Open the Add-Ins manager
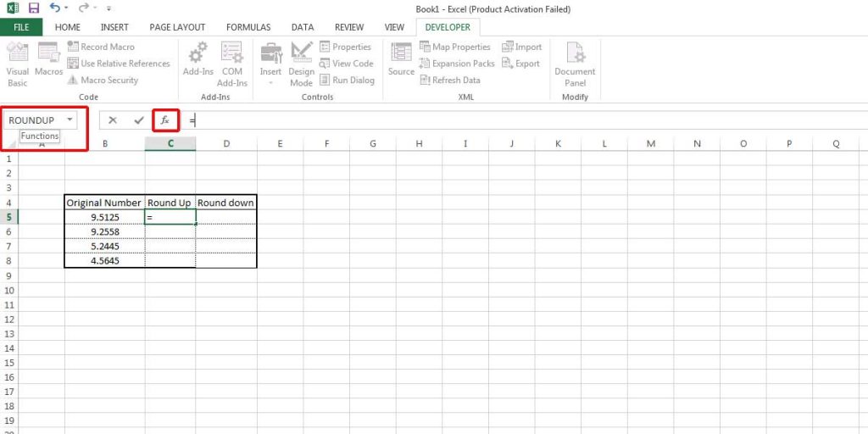The height and width of the screenshot is (434, 868). 198,60
